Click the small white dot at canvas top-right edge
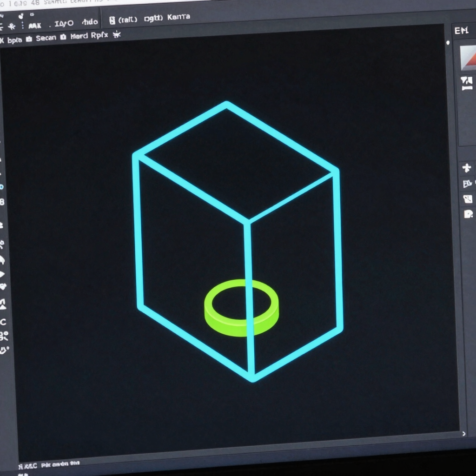This screenshot has height=476, width=476. tap(448, 43)
